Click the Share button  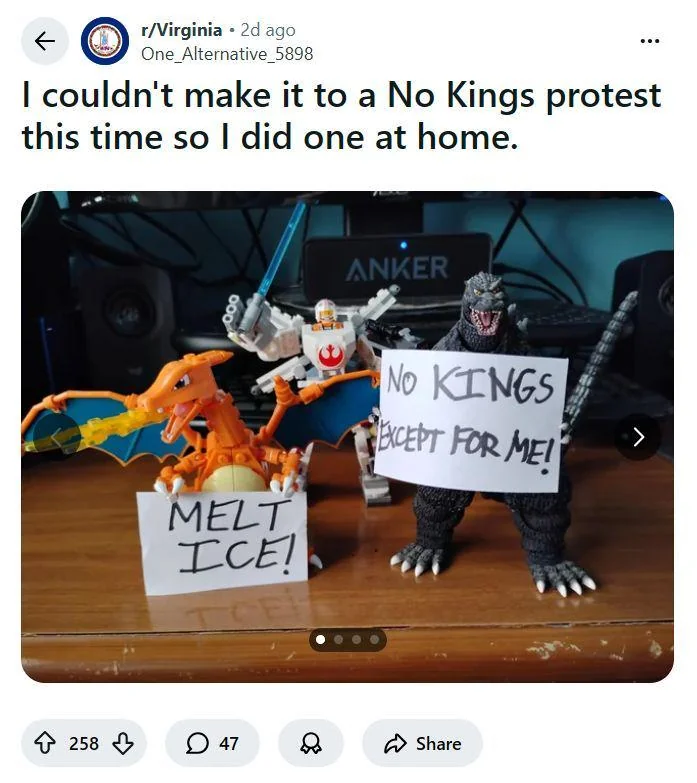[x=425, y=743]
